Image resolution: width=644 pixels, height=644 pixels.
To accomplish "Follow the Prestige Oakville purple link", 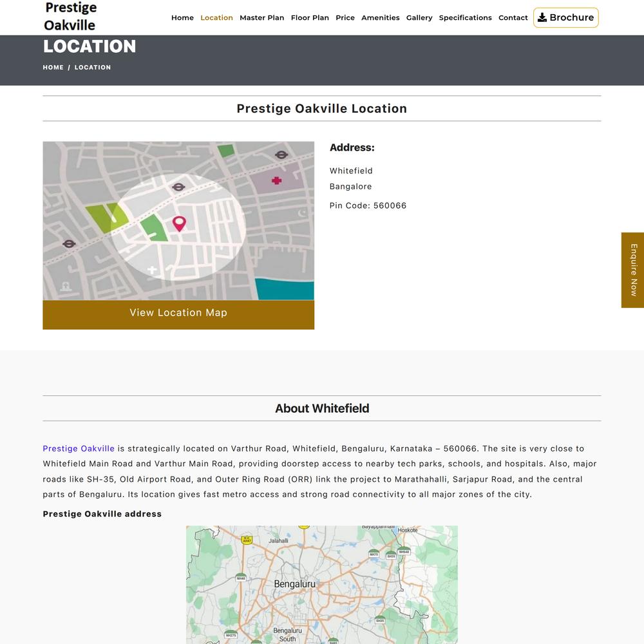I will pyautogui.click(x=79, y=448).
